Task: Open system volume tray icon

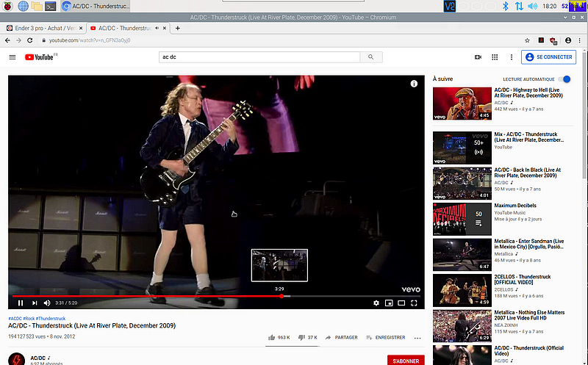Action: click(532, 6)
